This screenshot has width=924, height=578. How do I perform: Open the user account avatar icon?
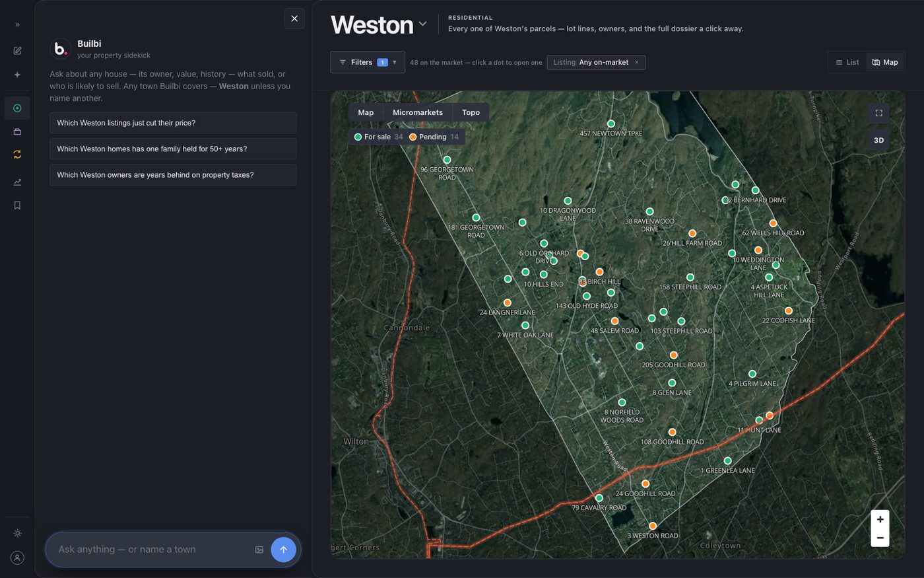[x=17, y=558]
